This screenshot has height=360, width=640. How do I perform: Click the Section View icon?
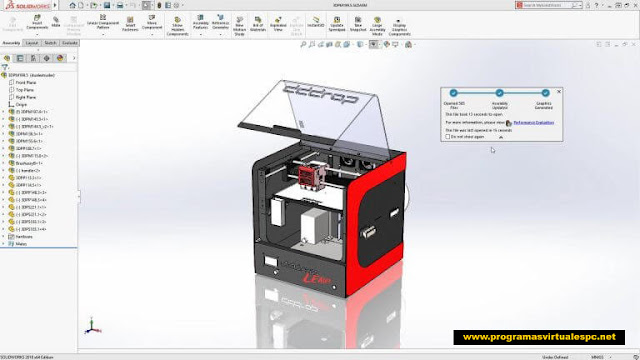click(x=329, y=44)
